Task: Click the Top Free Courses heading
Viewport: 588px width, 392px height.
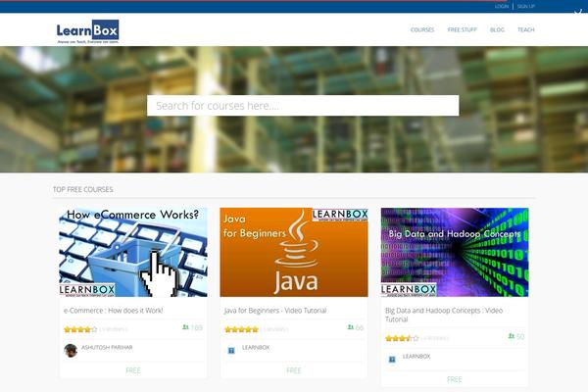Action: click(x=83, y=189)
